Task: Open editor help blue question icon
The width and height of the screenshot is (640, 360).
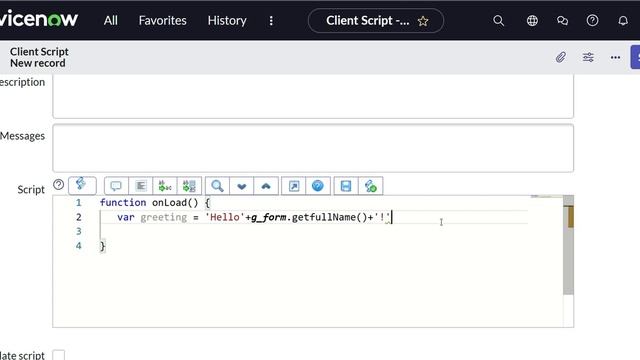Action: pyautogui.click(x=318, y=186)
